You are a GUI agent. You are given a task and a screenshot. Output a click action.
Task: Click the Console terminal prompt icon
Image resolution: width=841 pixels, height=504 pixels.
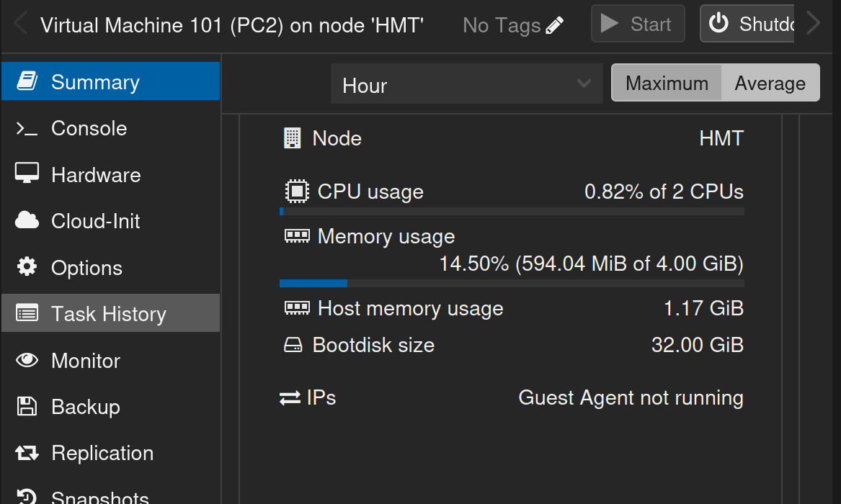27,128
